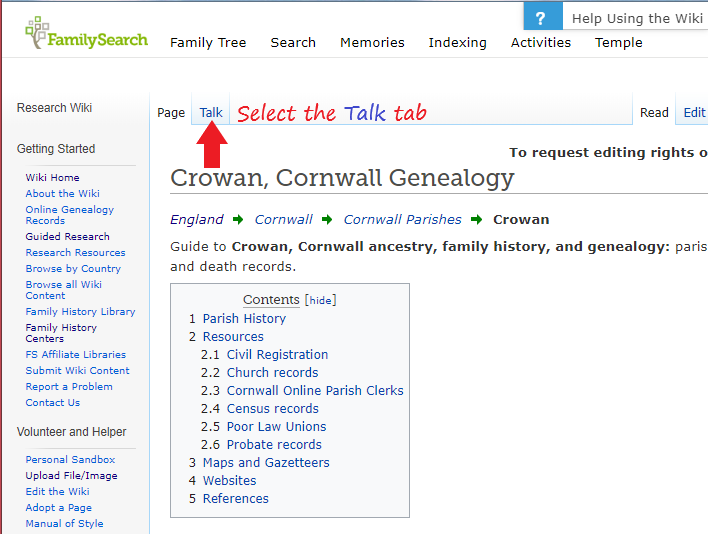Open Browse by Country sidebar link
This screenshot has width=708, height=534.
[x=73, y=268]
